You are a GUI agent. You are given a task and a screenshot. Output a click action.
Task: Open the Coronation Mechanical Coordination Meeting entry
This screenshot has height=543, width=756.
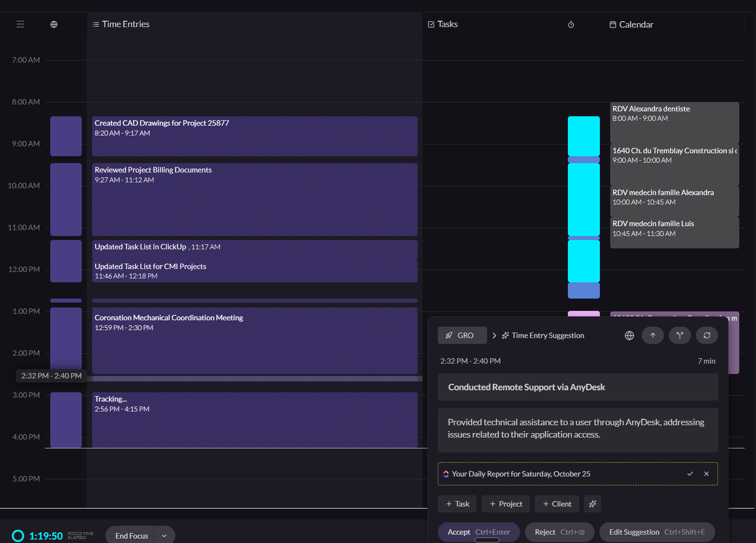click(x=254, y=340)
